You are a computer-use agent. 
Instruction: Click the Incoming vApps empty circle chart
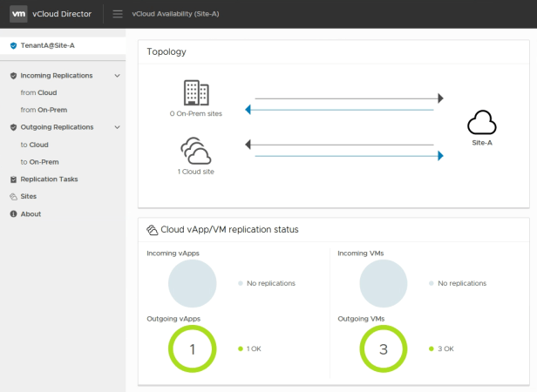click(x=192, y=284)
